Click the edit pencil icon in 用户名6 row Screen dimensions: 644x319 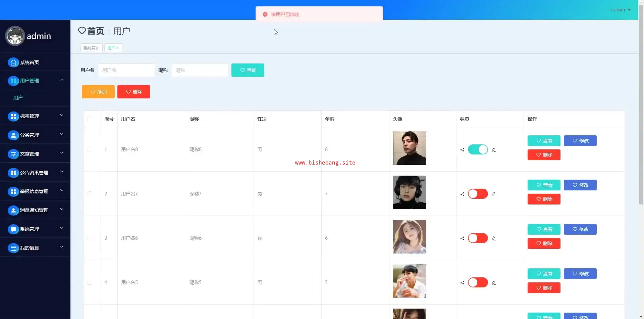tap(494, 238)
